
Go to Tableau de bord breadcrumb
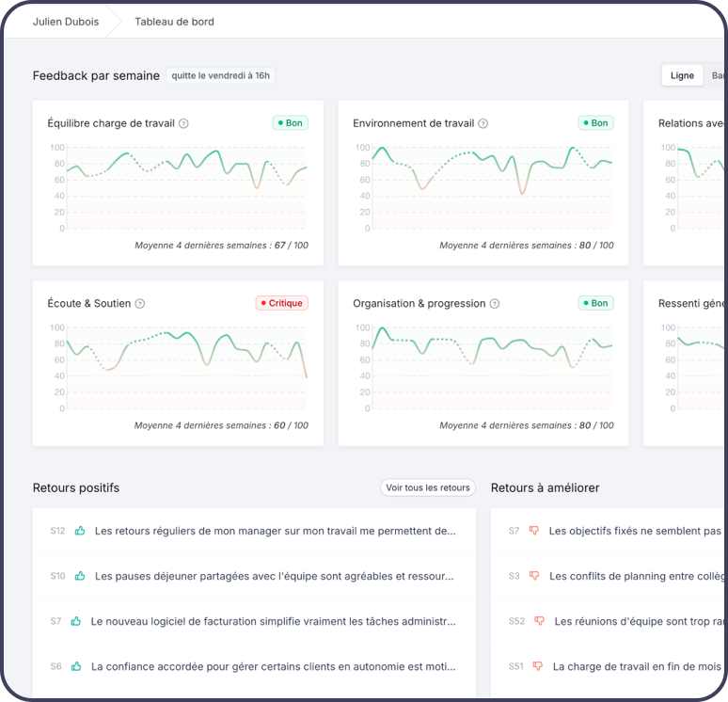(174, 22)
